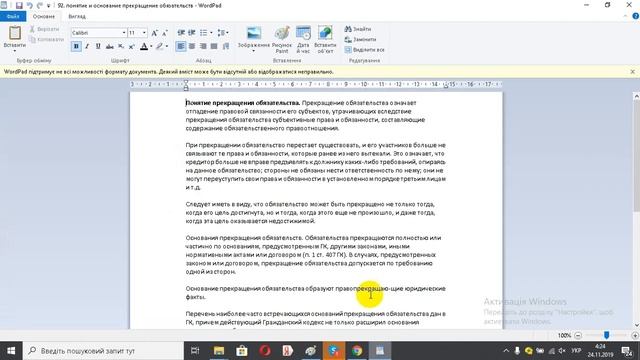Justify the paragraph text
Viewport: 640px width, 360px height.
[x=214, y=47]
